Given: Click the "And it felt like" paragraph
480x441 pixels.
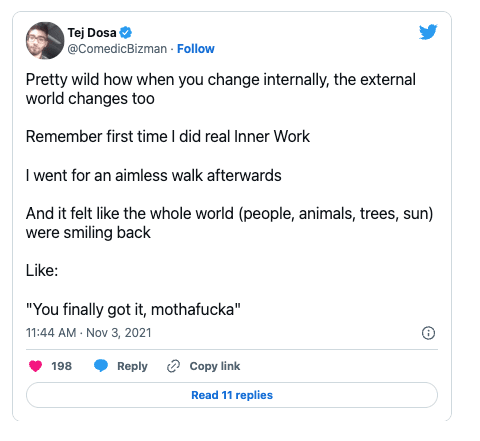Looking at the screenshot, I should coord(229,223).
